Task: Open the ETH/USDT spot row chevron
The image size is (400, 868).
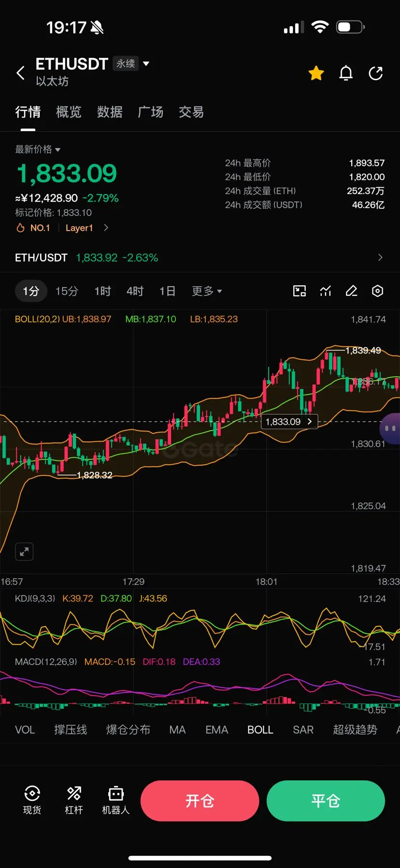Action: [380, 257]
